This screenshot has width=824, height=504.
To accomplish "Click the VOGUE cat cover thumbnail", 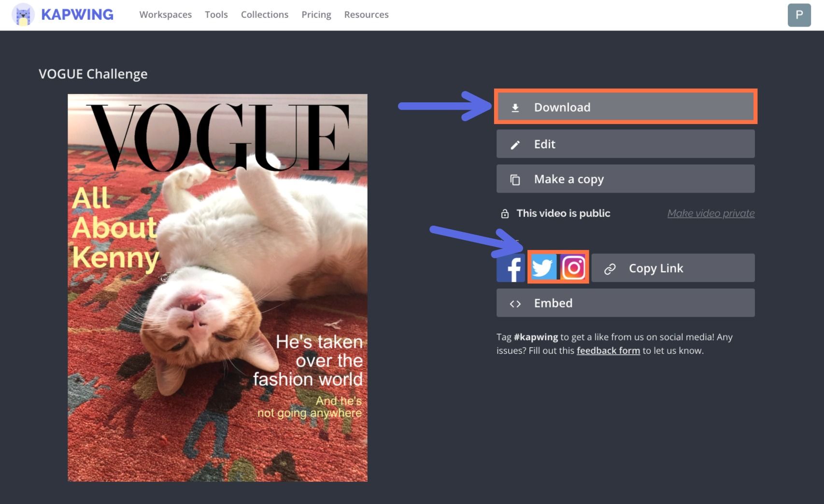I will [x=217, y=288].
